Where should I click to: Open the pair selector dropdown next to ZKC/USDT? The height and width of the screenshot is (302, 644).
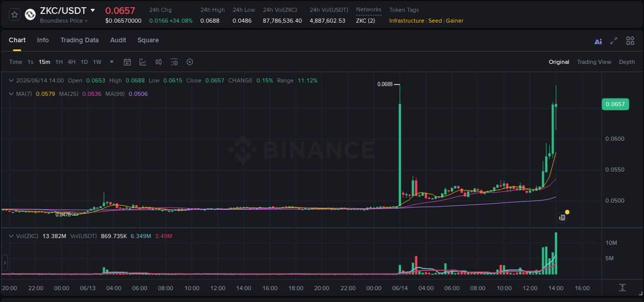[93, 10]
